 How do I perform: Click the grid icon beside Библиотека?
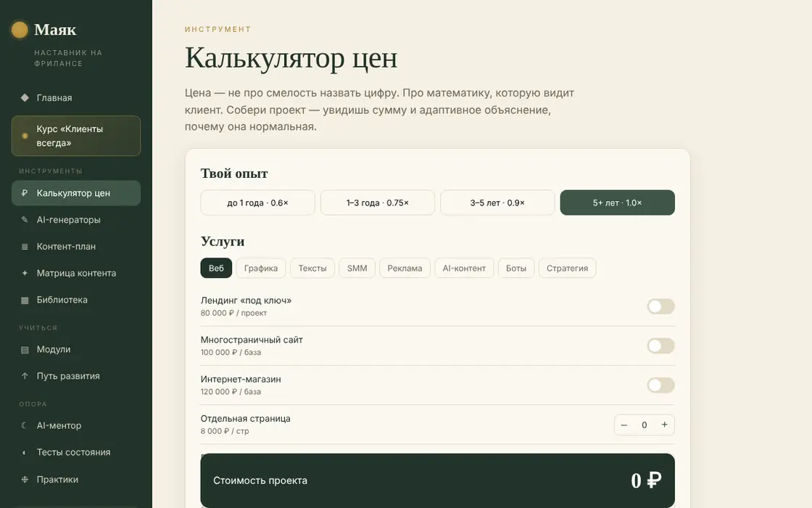point(25,300)
